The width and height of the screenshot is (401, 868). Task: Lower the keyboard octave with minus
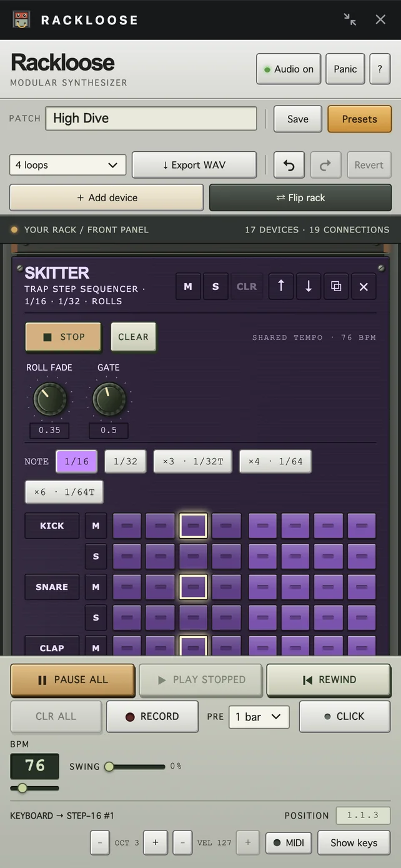pyautogui.click(x=100, y=842)
